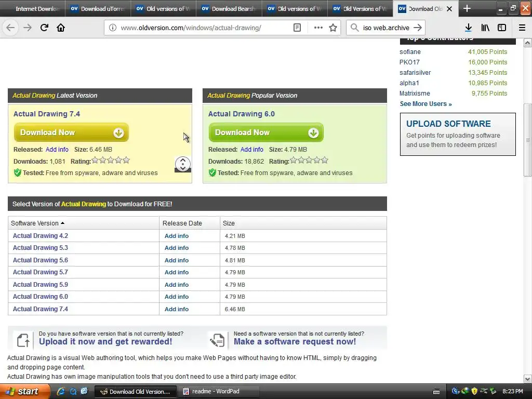532x399 pixels.
Task: Click Upload it now and get rewarded
Action: pyautogui.click(x=105, y=342)
